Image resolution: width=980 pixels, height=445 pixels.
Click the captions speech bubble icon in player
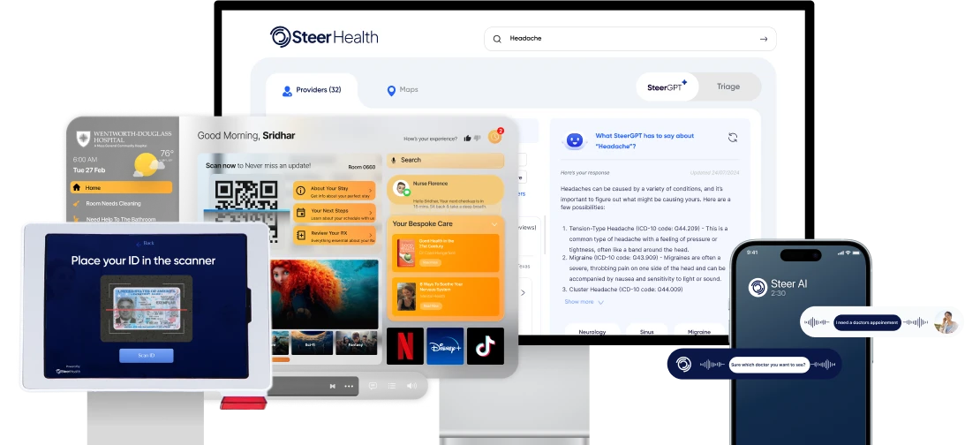click(373, 386)
